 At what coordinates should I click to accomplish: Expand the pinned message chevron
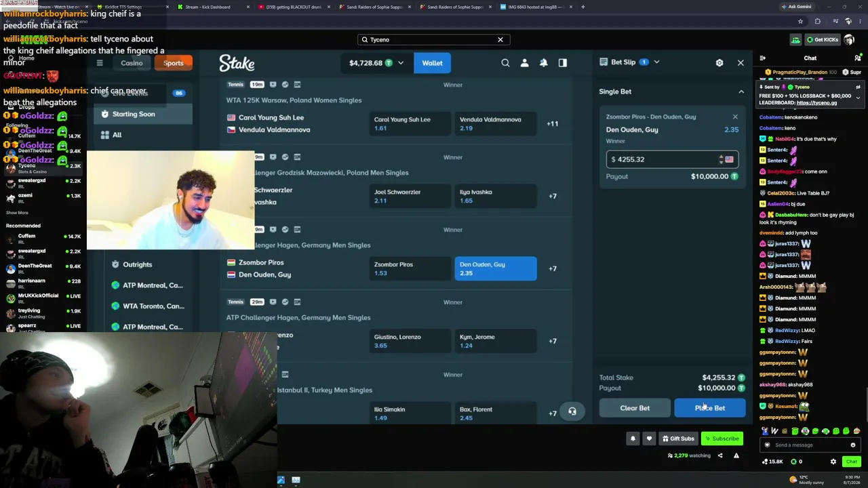pos(858,98)
